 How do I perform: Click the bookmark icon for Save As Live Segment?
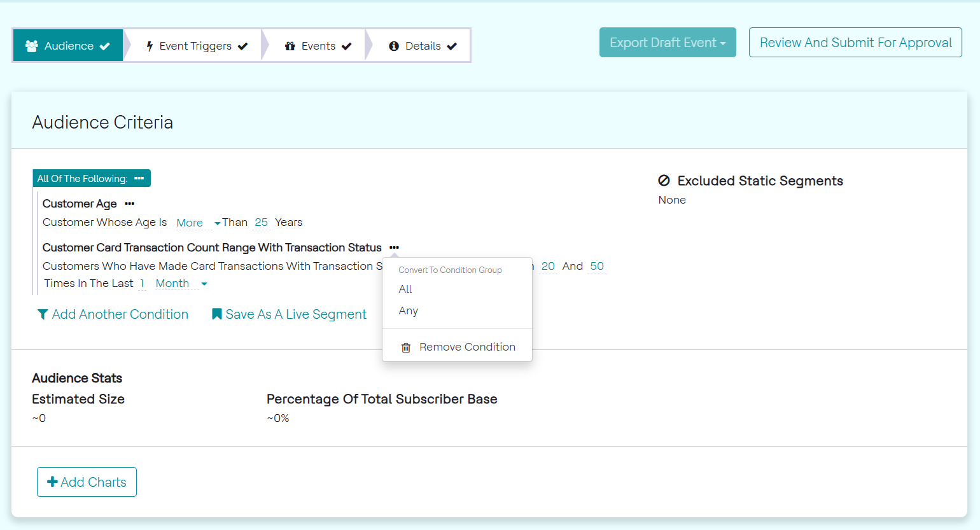pos(217,314)
